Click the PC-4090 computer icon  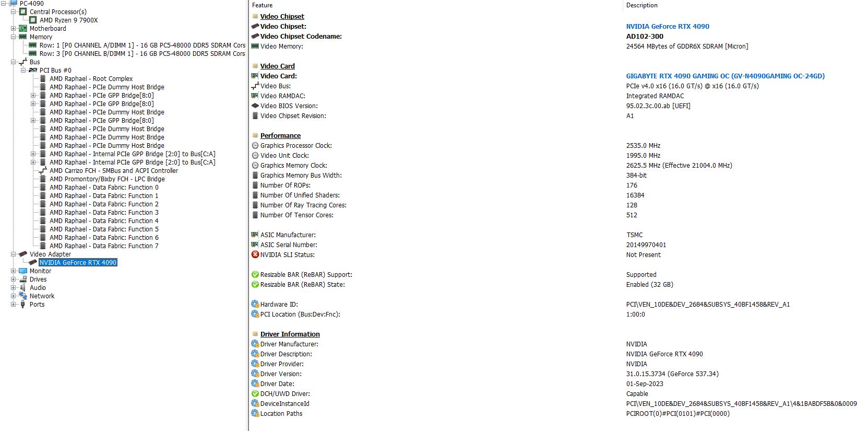click(x=13, y=3)
